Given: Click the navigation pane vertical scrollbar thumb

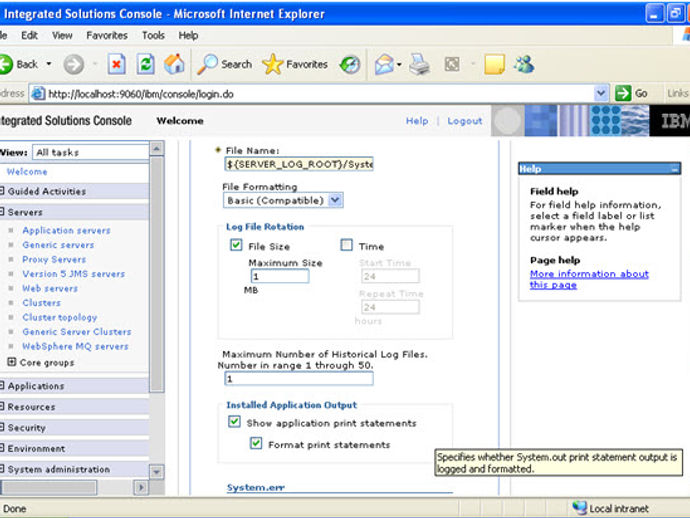Looking at the screenshot, I should pyautogui.click(x=157, y=274).
